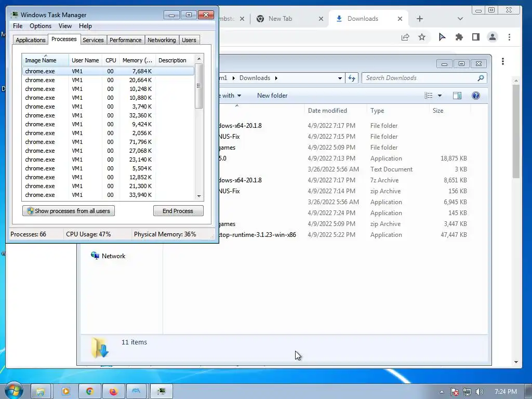Click the Task Manager process list scrollbar thumb

pyautogui.click(x=199, y=86)
